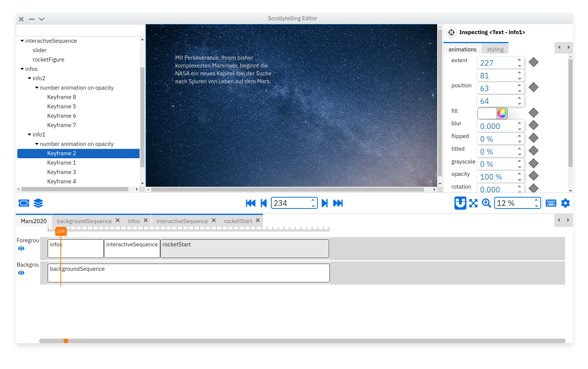Click the fit-to-view expand arrows icon
Viewport: 588px width, 369px height.
point(474,203)
